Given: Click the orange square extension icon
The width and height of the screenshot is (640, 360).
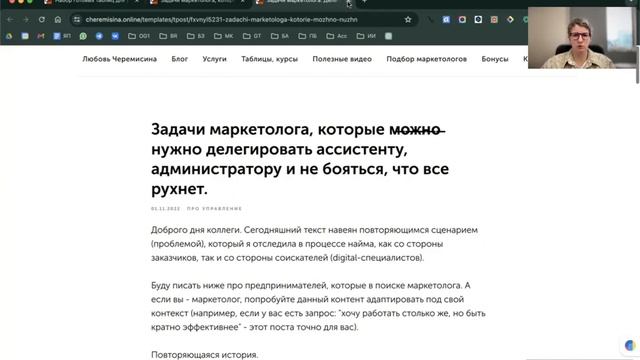Looking at the screenshot, I should click(494, 20).
